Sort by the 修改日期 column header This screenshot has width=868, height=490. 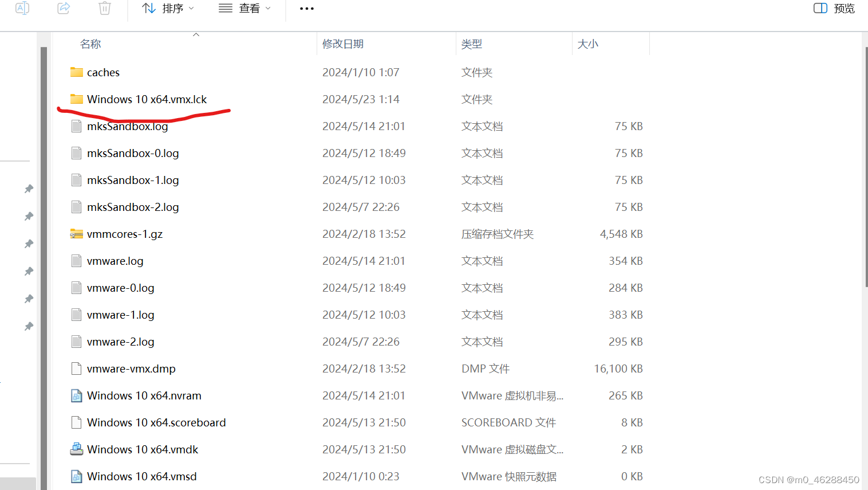tap(343, 44)
